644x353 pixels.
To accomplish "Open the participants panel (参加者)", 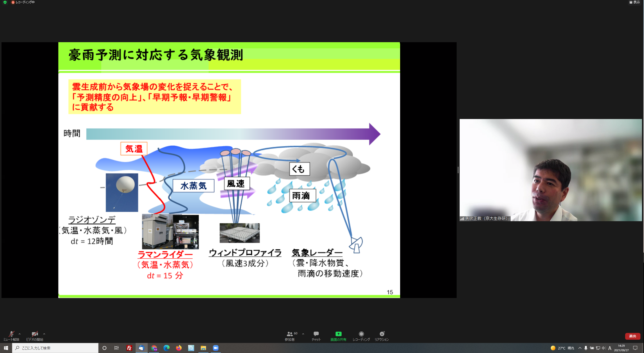I will point(291,336).
